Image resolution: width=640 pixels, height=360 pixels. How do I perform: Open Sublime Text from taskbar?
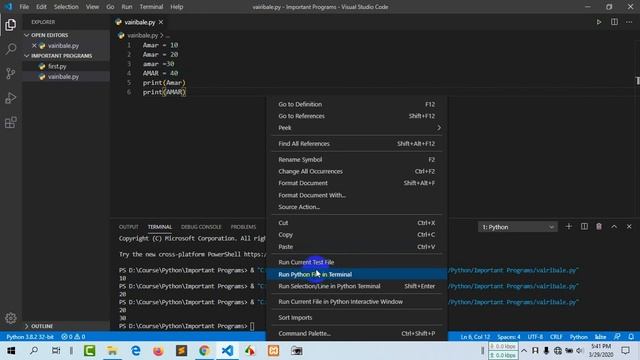coord(181,351)
